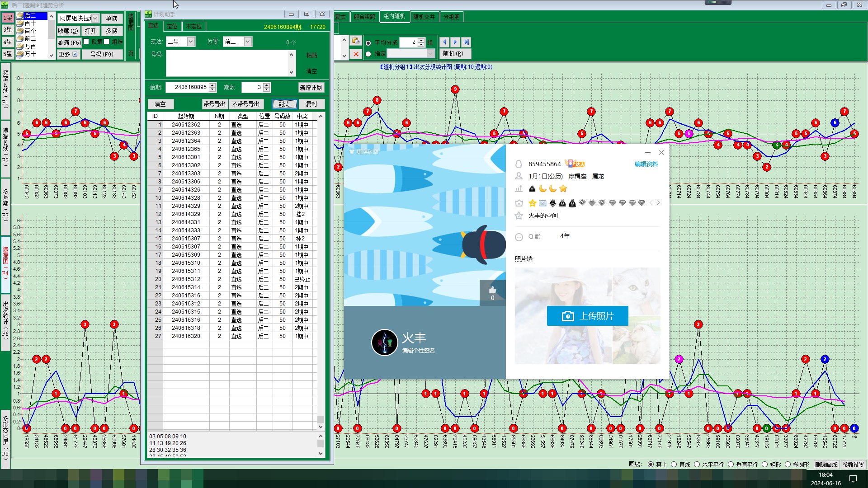
Task: Select the 平均分成 radio option
Action: [368, 43]
